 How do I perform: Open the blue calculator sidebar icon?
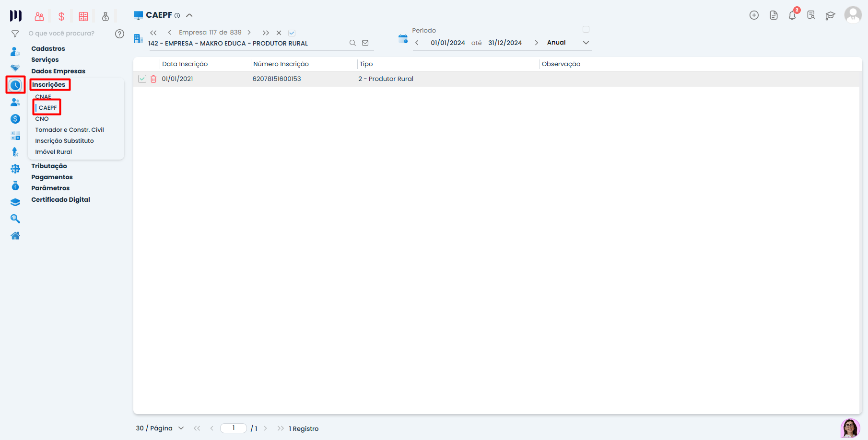15,136
